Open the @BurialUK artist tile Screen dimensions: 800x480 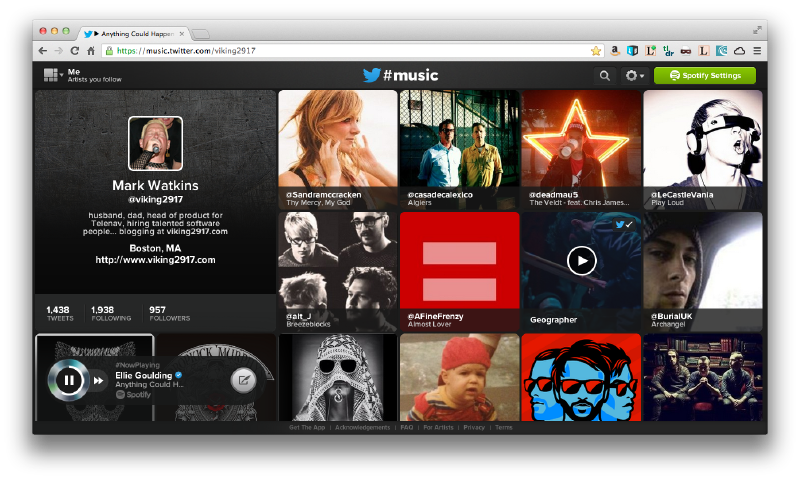click(703, 271)
